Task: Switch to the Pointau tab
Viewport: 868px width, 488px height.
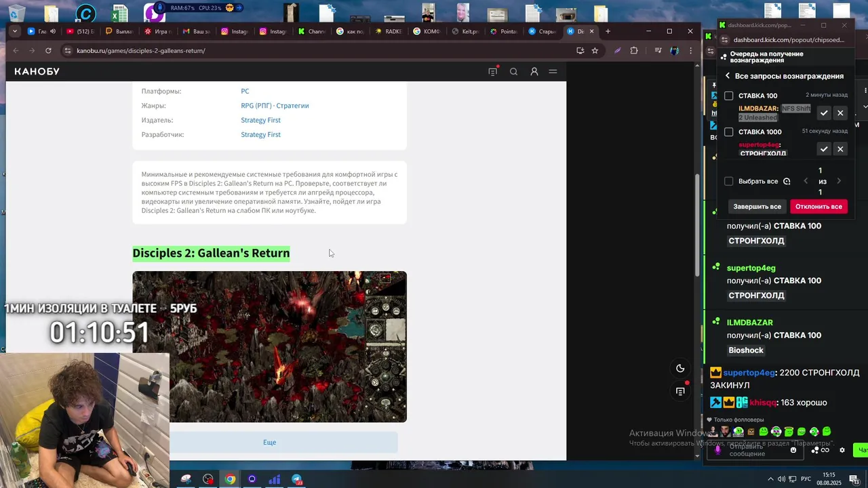Action: (504, 31)
